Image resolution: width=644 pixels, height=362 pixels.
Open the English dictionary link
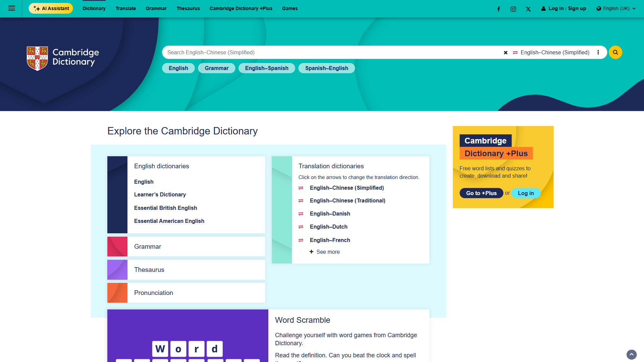click(144, 182)
